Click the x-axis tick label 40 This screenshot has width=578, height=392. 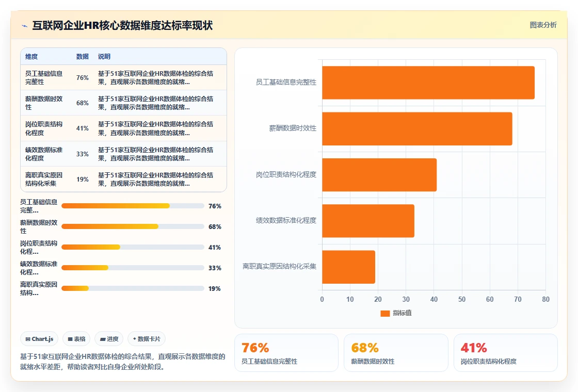434,300
